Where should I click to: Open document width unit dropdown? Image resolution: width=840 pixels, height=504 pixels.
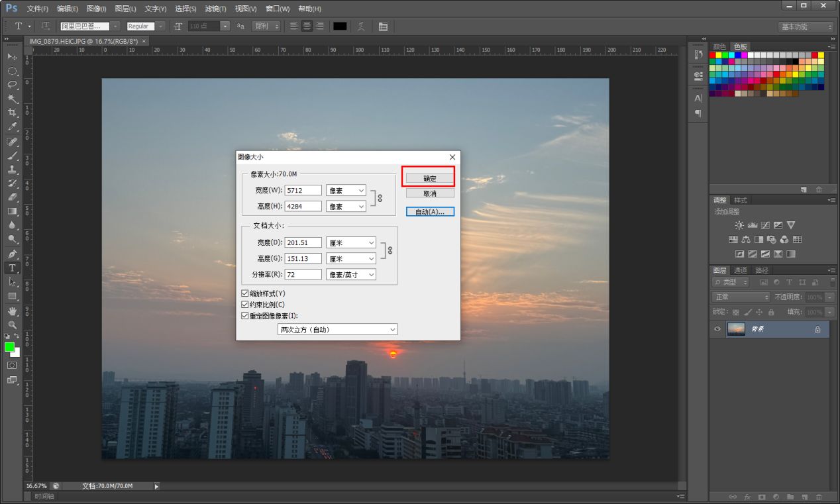pos(351,243)
